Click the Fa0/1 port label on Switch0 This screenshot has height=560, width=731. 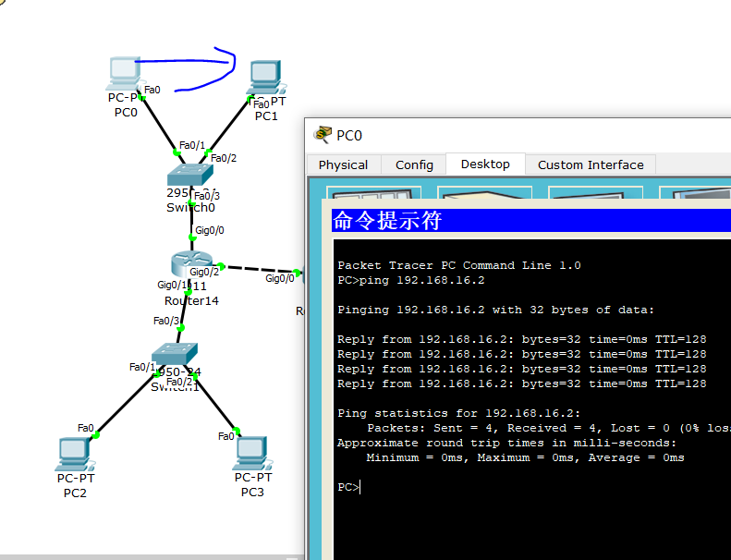[192, 145]
